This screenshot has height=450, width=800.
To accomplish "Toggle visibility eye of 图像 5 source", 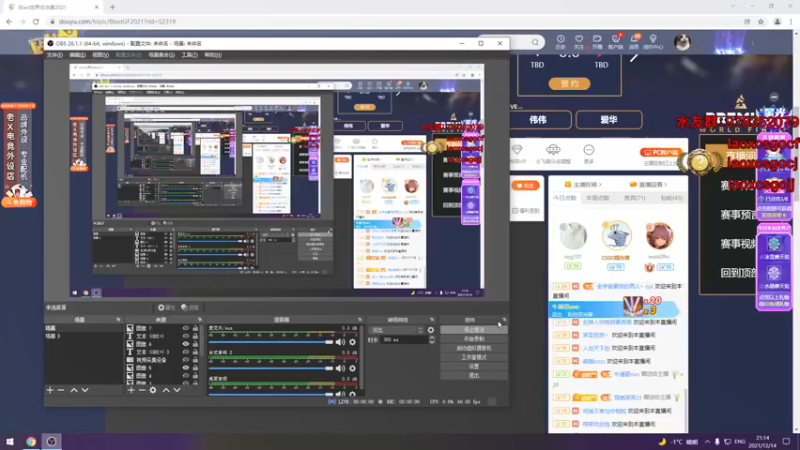I will click(x=186, y=368).
